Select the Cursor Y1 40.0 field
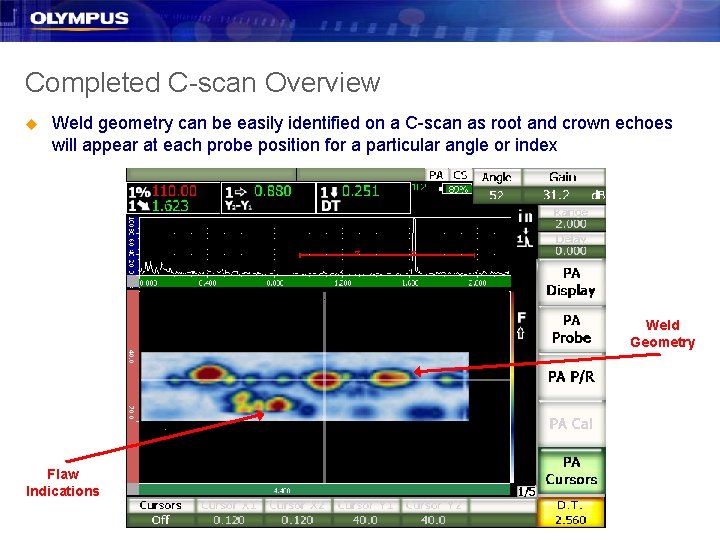 coord(366,512)
